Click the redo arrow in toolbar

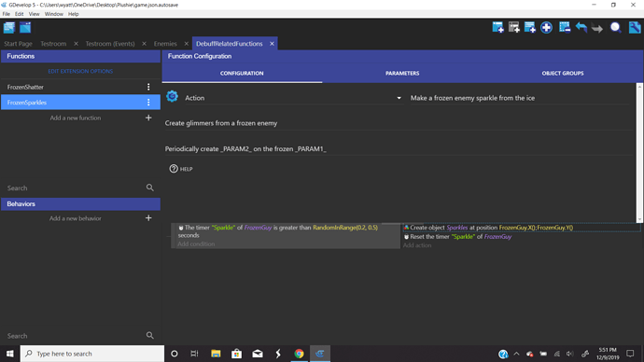point(597,27)
